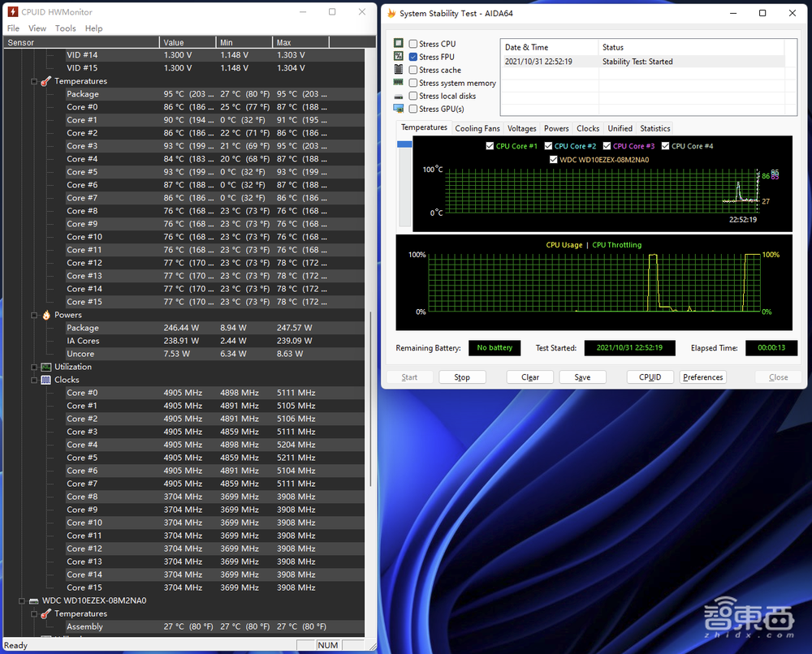This screenshot has width=812, height=654.
Task: Click the monitor icon beside Stress GPU(s)
Action: (x=399, y=109)
